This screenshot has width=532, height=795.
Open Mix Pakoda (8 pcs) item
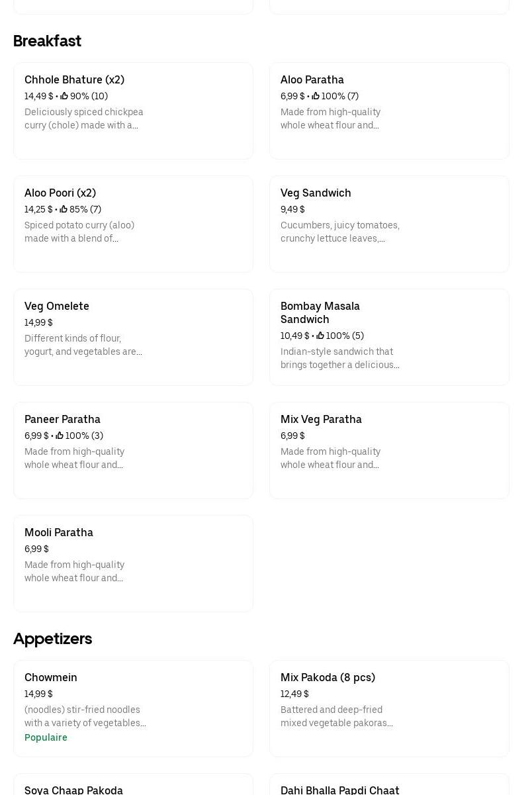tap(328, 678)
